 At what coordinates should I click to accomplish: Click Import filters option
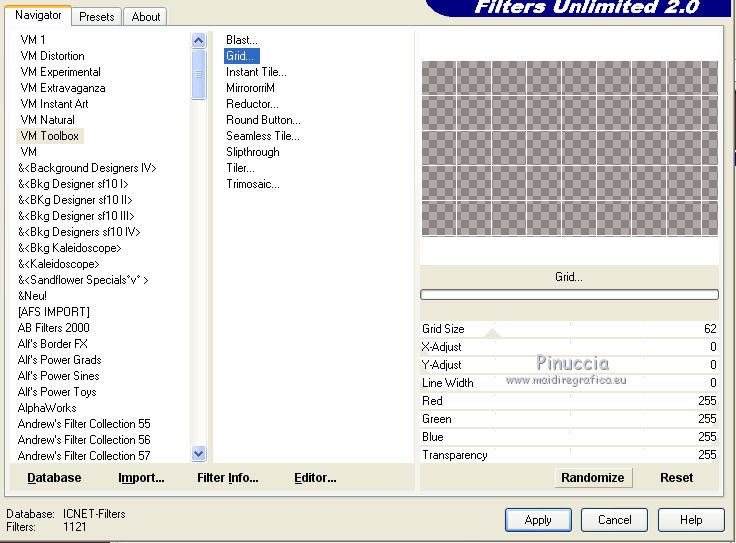click(141, 478)
